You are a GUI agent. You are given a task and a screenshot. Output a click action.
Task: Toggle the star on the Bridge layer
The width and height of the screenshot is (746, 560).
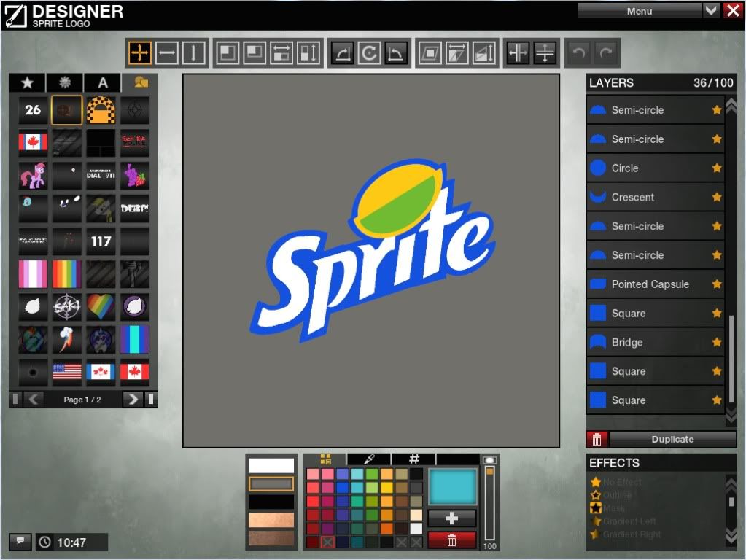[x=717, y=342]
